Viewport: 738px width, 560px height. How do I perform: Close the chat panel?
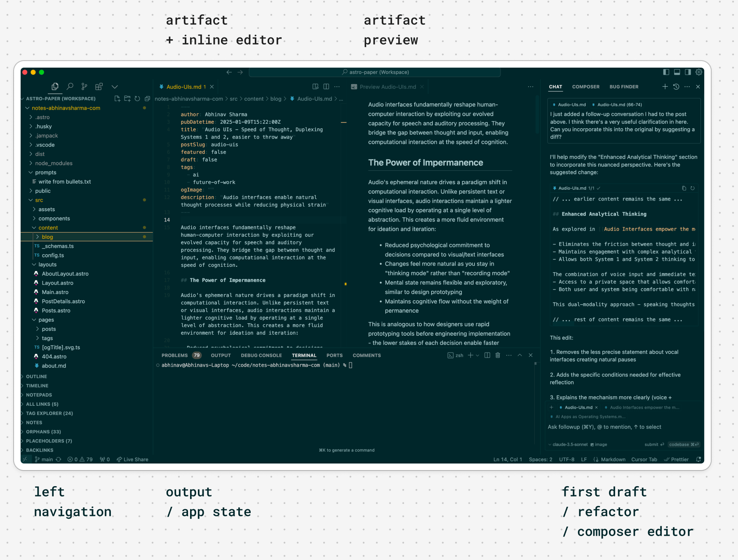(x=698, y=87)
